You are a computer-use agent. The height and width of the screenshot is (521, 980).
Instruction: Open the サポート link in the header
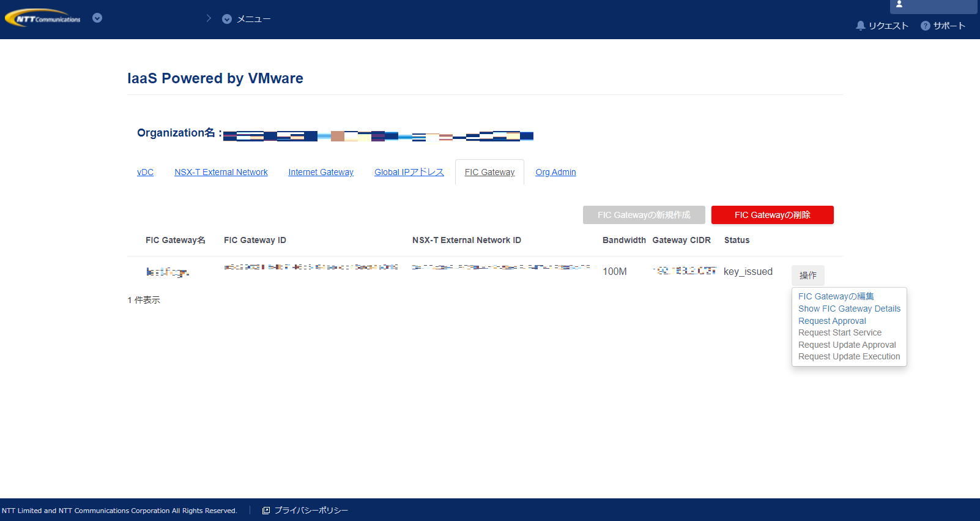tap(949, 26)
